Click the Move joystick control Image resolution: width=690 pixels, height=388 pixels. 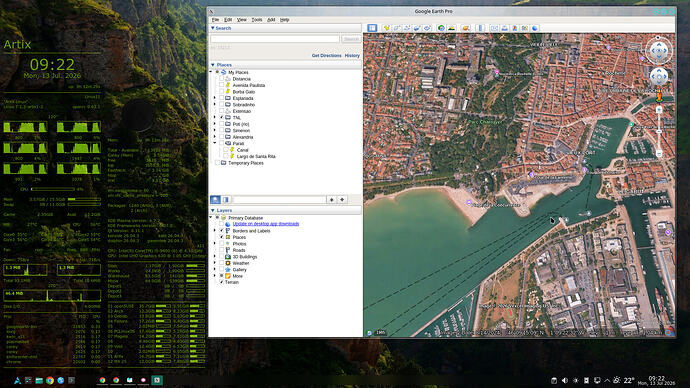pos(658,77)
